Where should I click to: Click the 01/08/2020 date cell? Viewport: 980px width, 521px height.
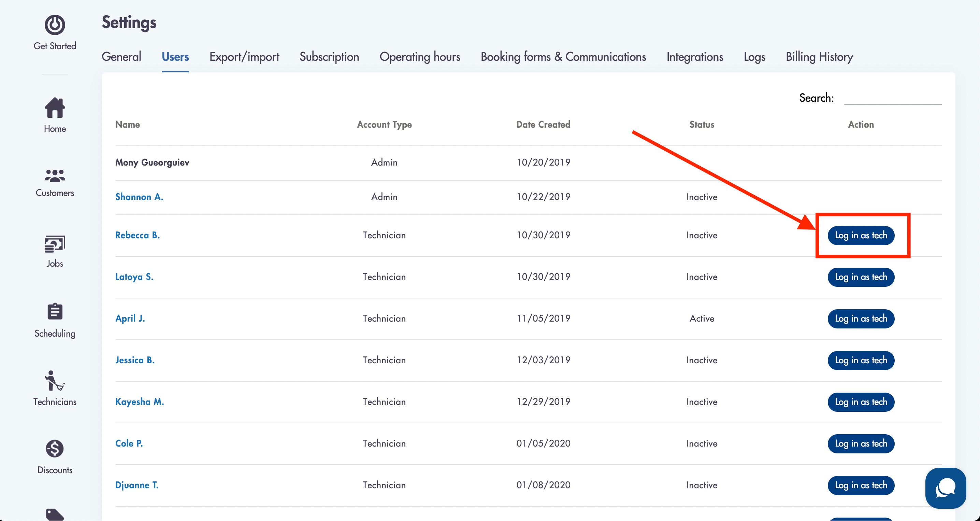543,485
